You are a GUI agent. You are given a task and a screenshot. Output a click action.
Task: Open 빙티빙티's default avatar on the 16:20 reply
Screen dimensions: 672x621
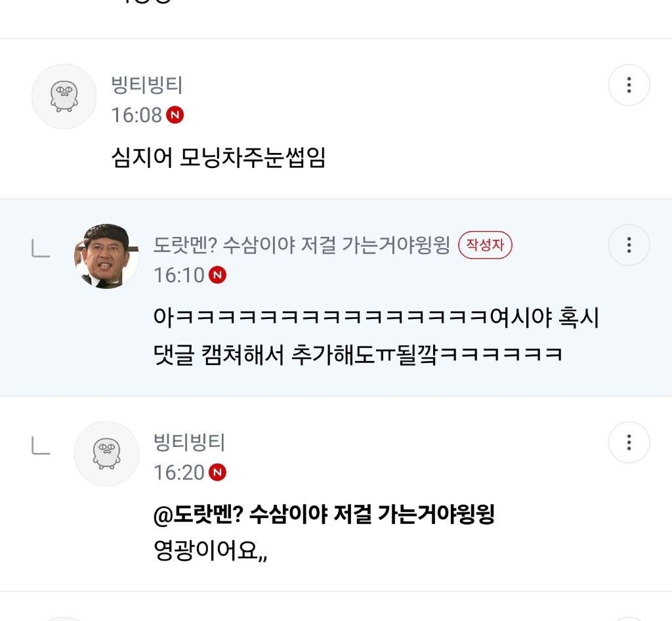tap(106, 454)
